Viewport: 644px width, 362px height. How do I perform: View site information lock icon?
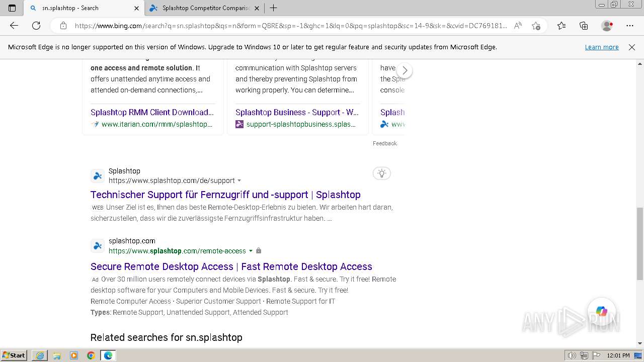tap(63, 26)
